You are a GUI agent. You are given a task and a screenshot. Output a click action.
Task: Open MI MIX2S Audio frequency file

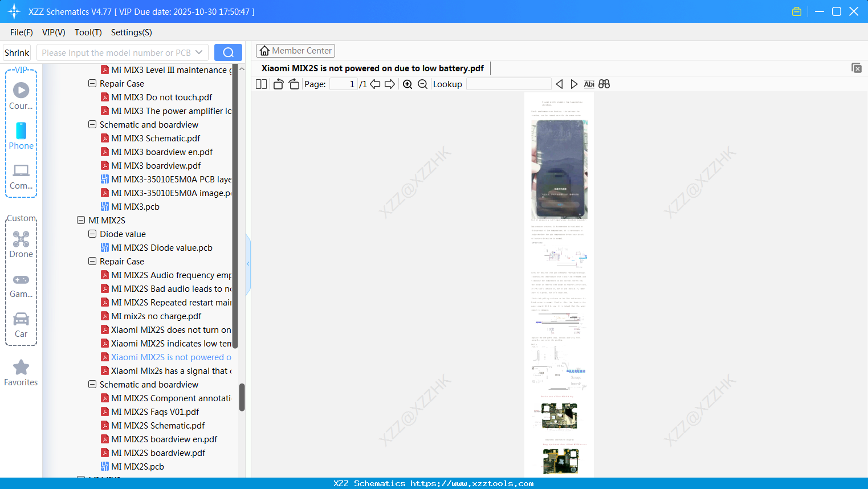coord(171,275)
